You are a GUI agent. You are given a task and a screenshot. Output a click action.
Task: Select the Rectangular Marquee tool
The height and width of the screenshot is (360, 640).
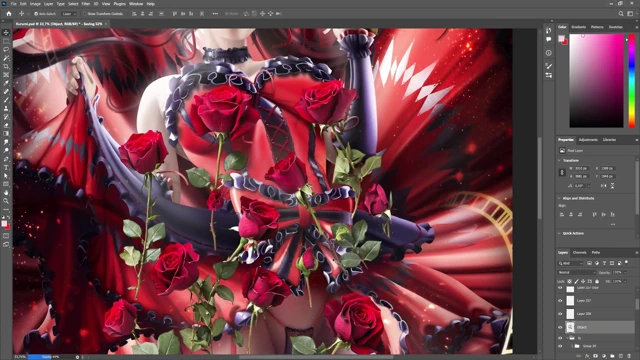(6, 41)
